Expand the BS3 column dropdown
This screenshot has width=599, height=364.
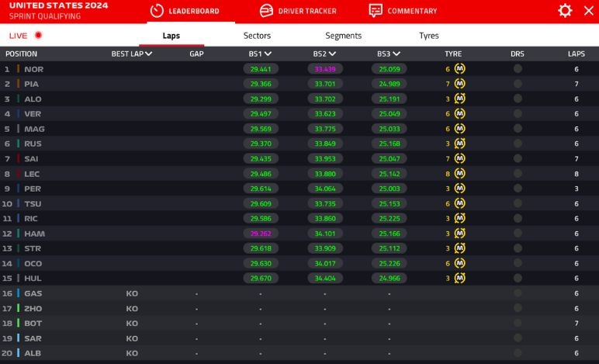pos(396,54)
